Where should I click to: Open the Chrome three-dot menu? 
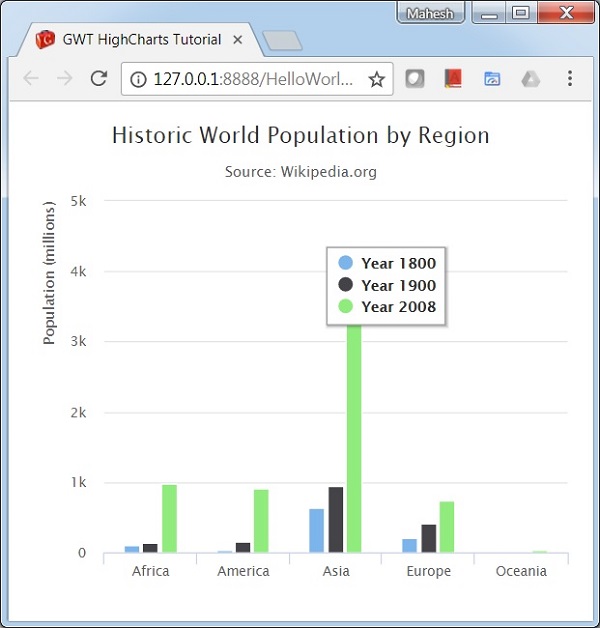click(x=569, y=79)
